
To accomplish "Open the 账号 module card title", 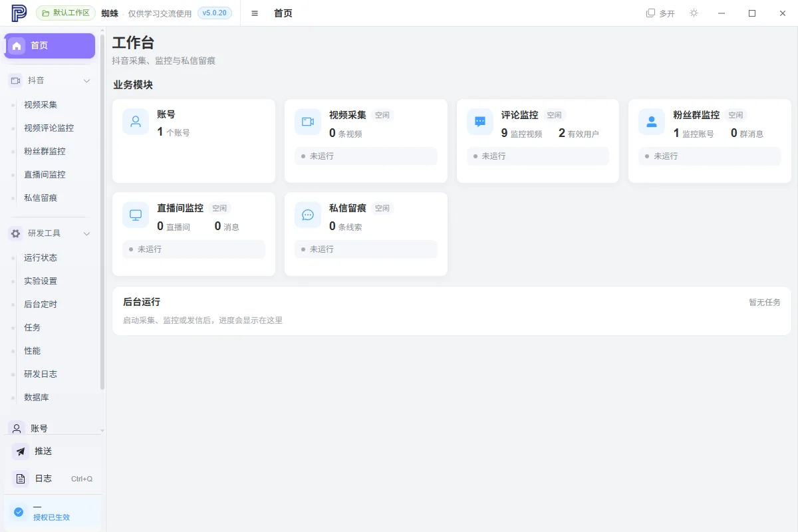I will coord(166,114).
